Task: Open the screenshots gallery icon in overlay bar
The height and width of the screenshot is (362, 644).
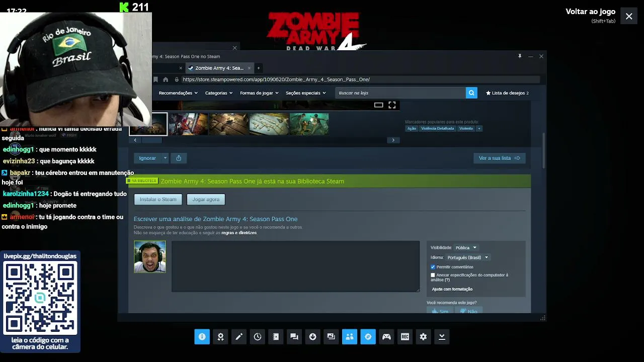Action: (331, 337)
